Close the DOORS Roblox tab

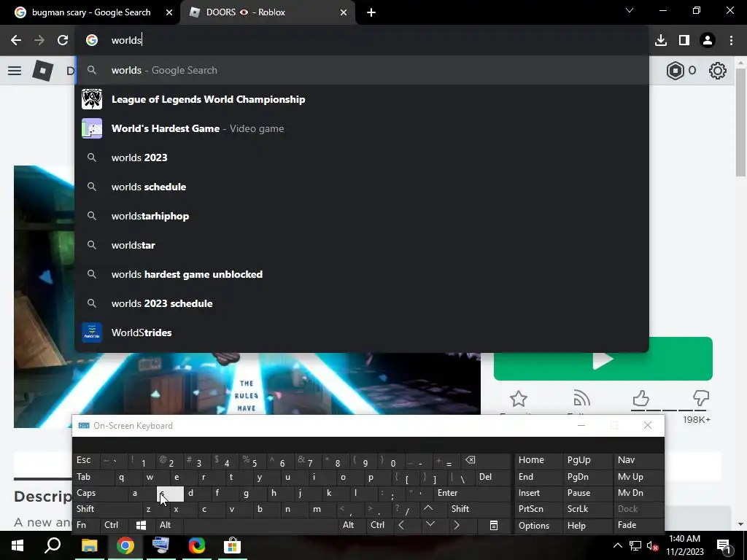[344, 12]
